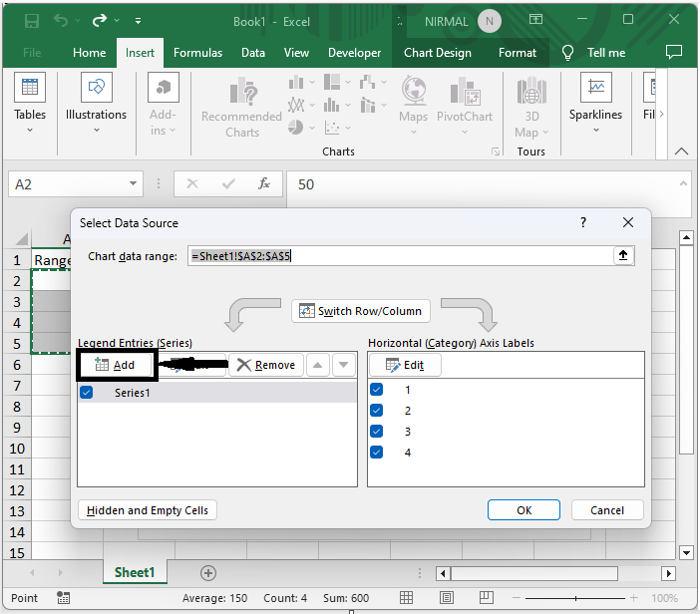Open the Tables ribbon group

coord(30,104)
